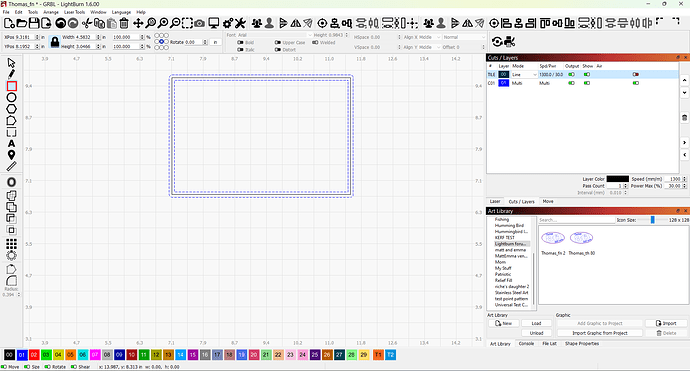Open Mode dropdown for layer 00

[x=524, y=75]
